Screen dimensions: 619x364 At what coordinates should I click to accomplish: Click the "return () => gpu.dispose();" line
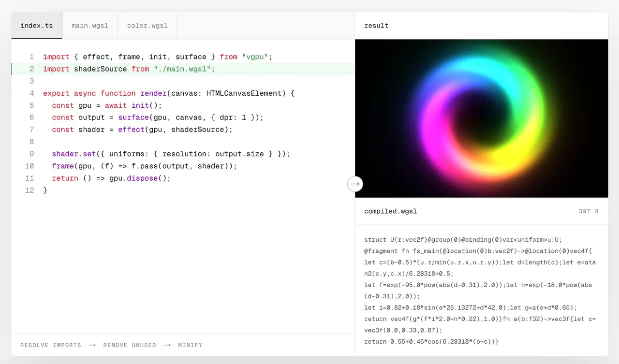click(x=111, y=178)
